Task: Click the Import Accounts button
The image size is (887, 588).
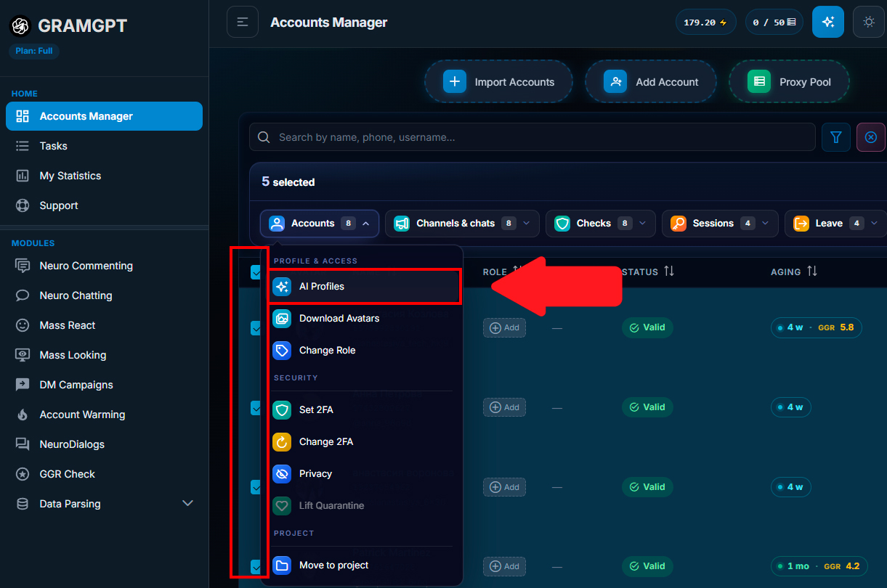Action: (498, 82)
